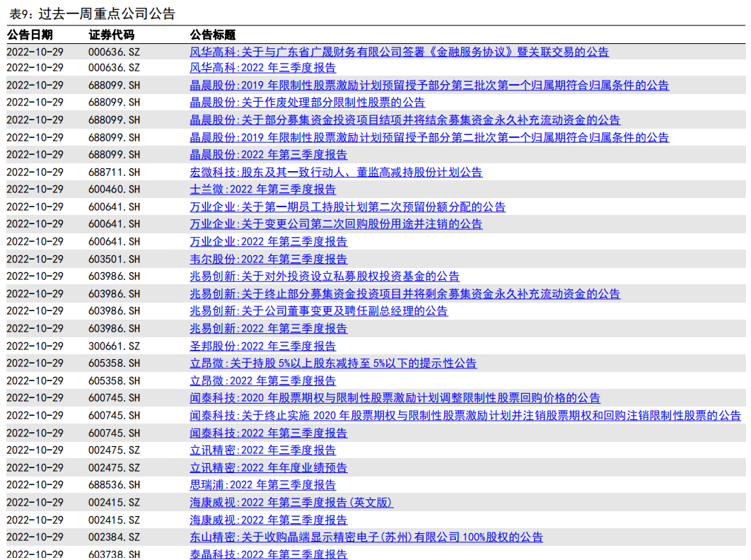The image size is (751, 560).
Task: Select stock code 300661.SZ
Action: coord(114,346)
